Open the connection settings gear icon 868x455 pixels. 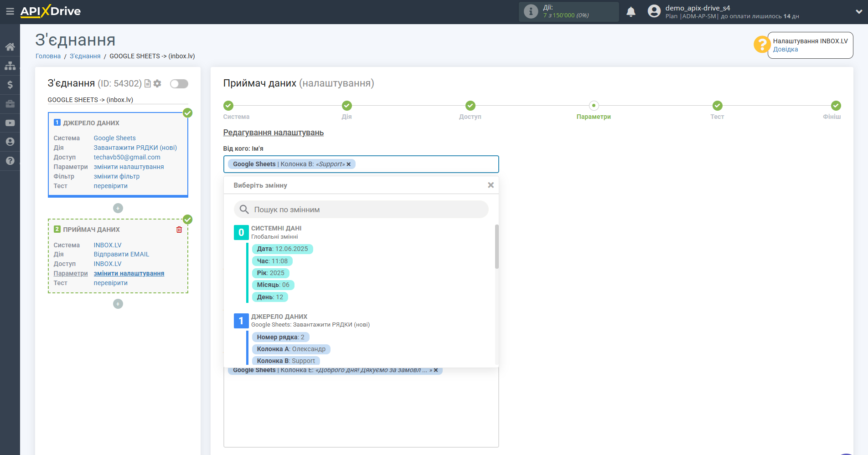[x=157, y=83]
